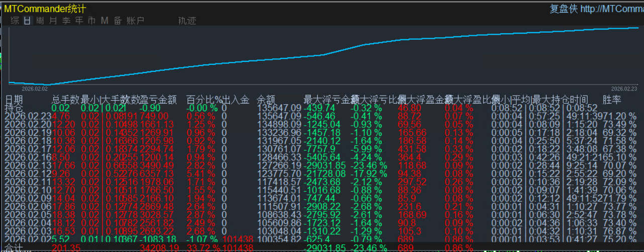Click balance value 103048.04
This screenshot has width=644, height=252.
pos(279,230)
